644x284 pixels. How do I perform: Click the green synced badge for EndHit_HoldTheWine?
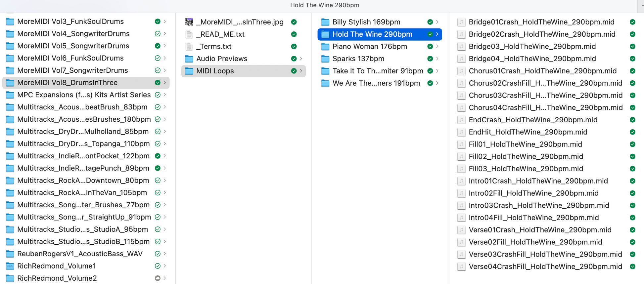click(632, 132)
